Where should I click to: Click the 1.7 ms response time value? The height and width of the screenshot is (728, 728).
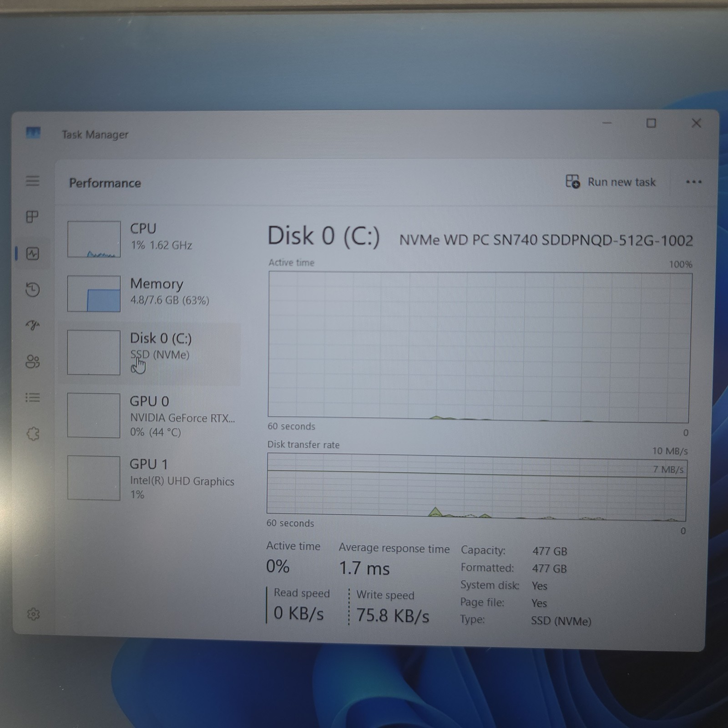364,568
